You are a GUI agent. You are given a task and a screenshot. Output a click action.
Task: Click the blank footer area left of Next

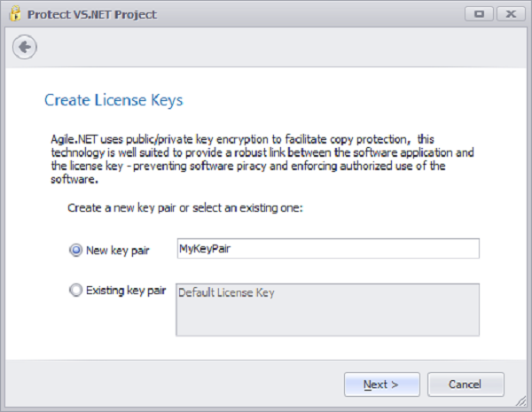[x=177, y=385]
